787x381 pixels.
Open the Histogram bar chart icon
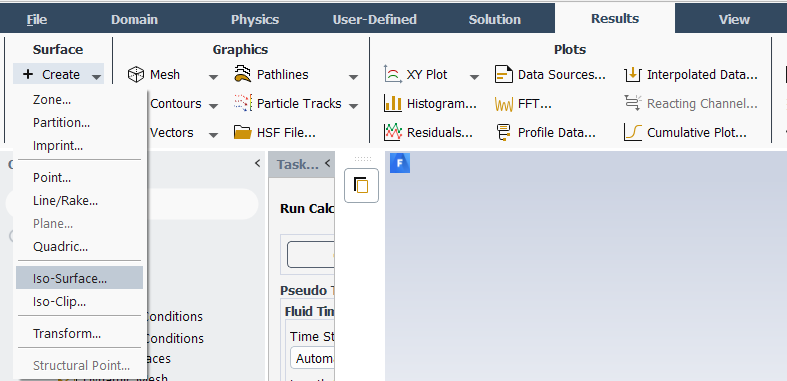393,103
